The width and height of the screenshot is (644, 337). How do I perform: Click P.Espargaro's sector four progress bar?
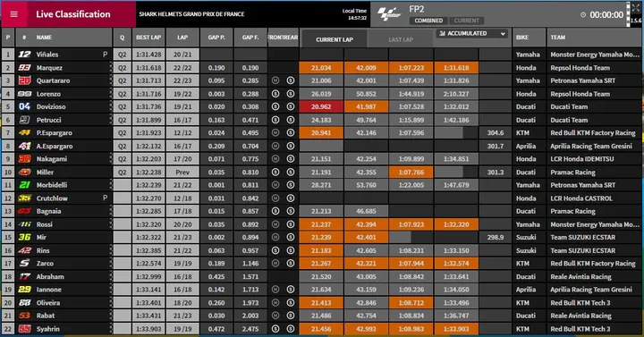456,133
